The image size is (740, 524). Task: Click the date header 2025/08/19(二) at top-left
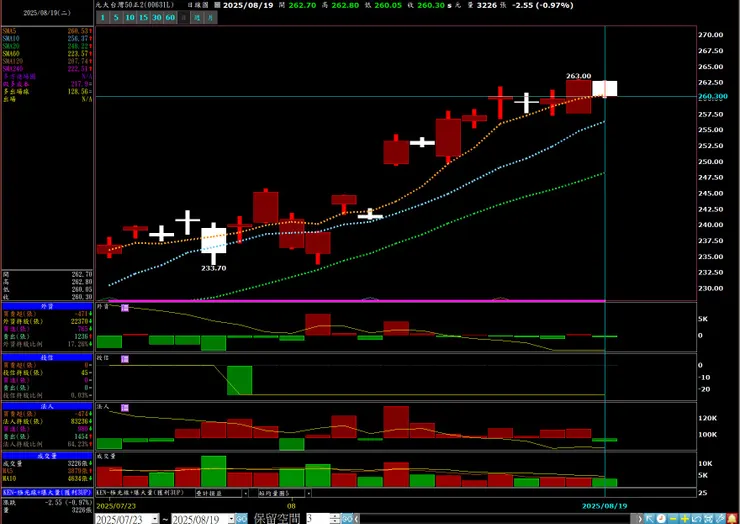point(47,13)
